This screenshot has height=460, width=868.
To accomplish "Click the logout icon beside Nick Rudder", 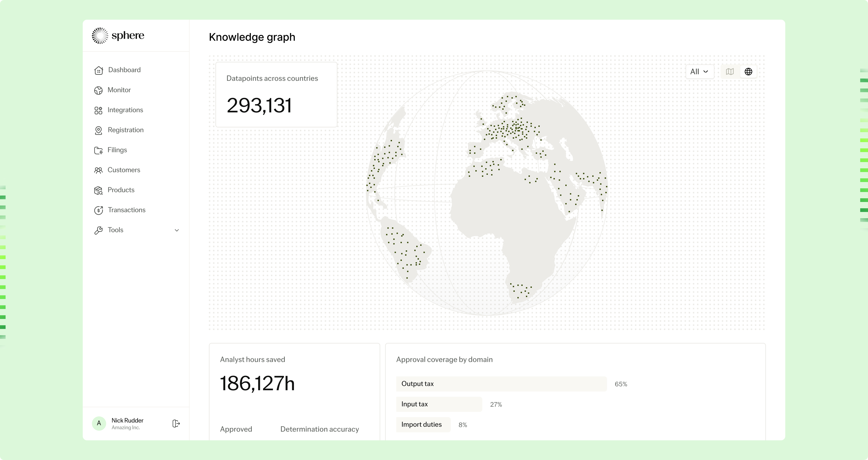I will pos(176,424).
